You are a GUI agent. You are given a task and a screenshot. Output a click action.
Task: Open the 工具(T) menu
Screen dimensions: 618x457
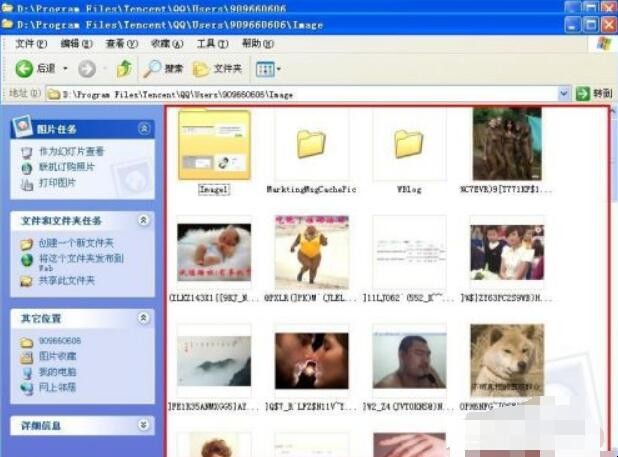point(212,43)
